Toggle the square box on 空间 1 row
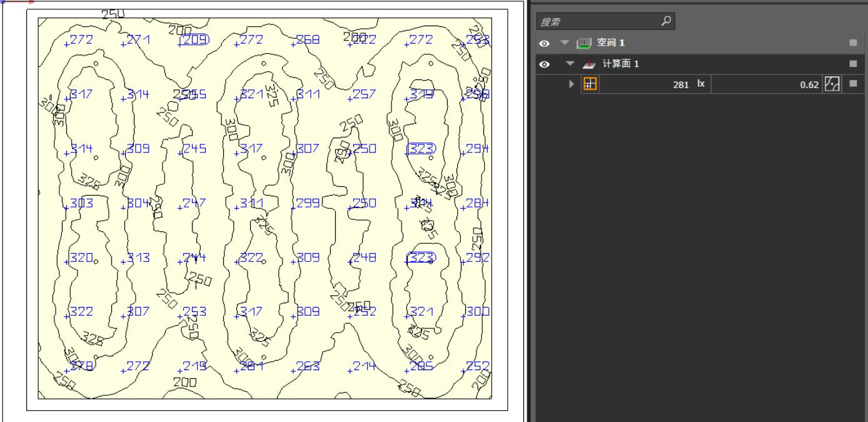 [x=854, y=43]
